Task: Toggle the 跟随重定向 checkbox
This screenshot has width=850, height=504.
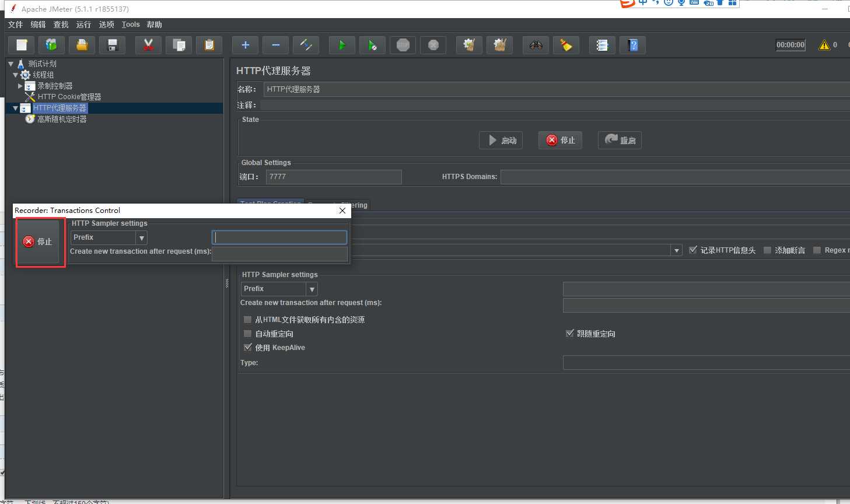Action: (x=570, y=334)
